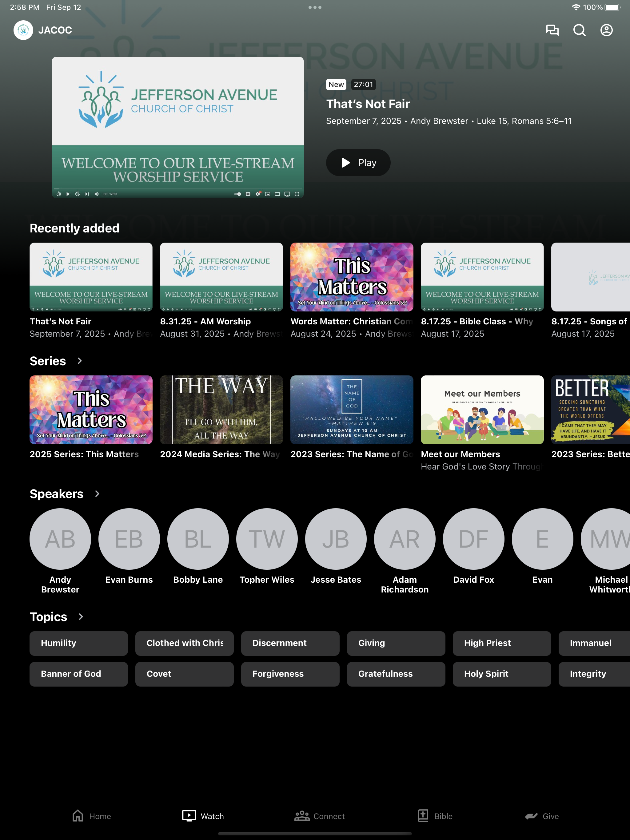Open the search magnifier icon
This screenshot has width=630, height=840.
579,30
